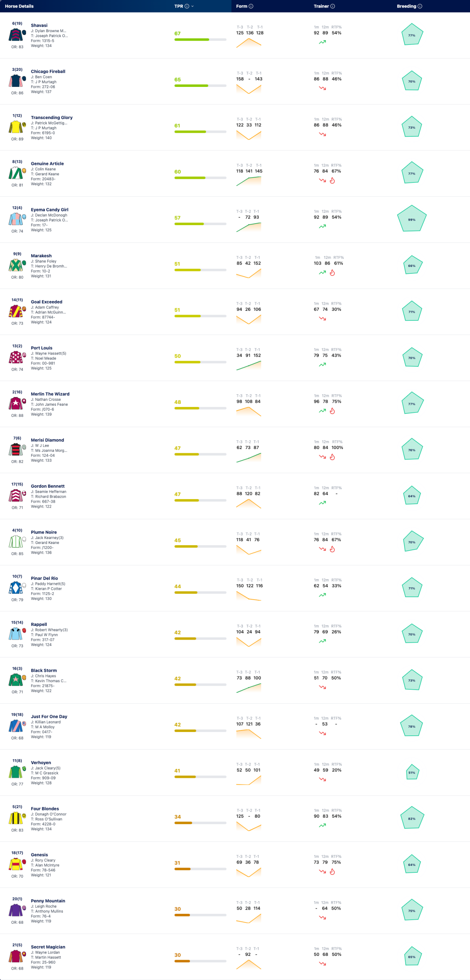
Task: Click Shavasi's upward trainer trend arrow
Action: pyautogui.click(x=323, y=42)
